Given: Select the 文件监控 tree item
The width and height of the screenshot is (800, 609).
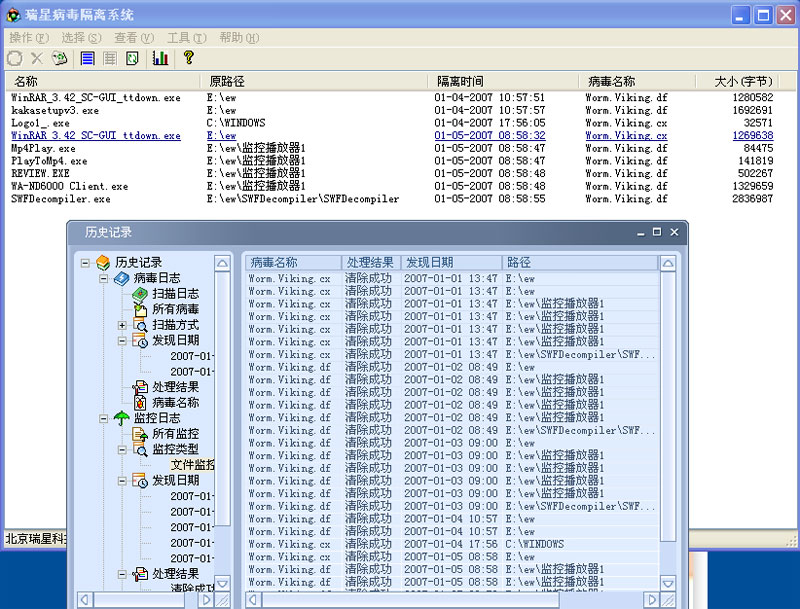Looking at the screenshot, I should [192, 465].
